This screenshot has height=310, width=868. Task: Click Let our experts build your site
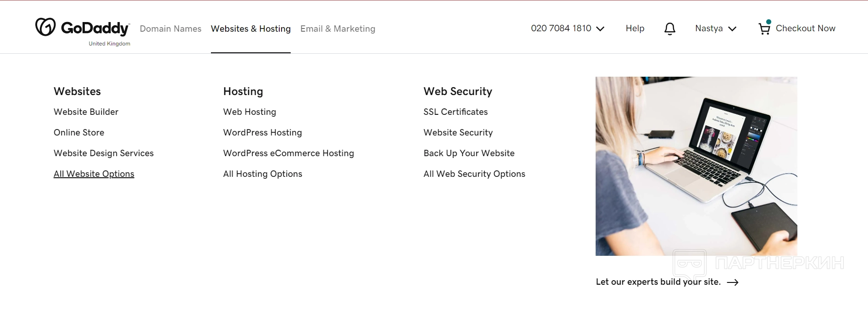tap(658, 282)
